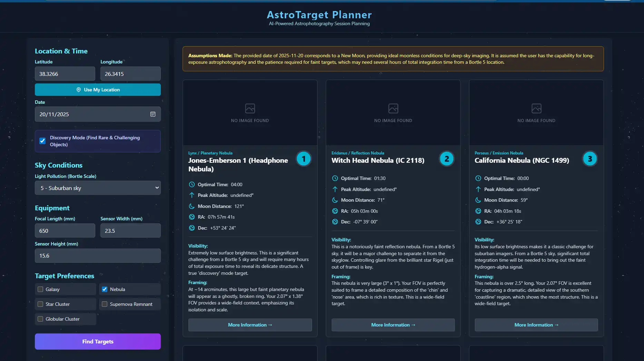The width and height of the screenshot is (644, 361).
Task: Open the Light Pollution Bortle Scale dropdown
Action: click(98, 188)
